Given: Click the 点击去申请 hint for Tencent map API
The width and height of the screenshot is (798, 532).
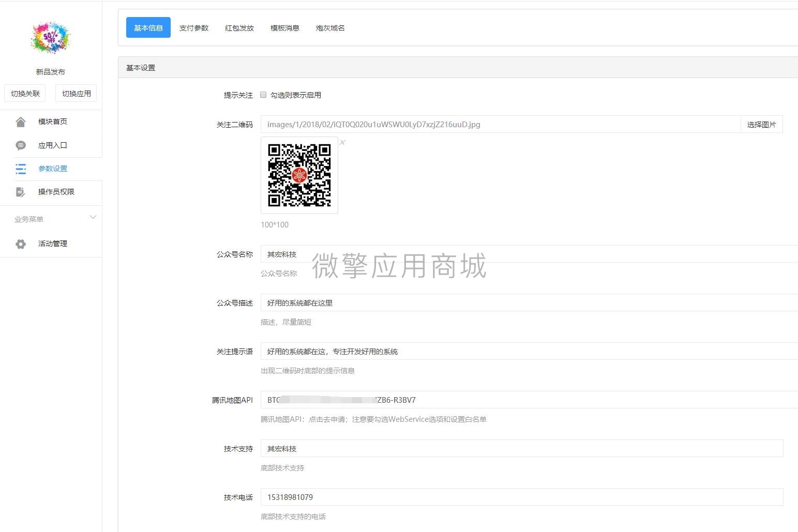Looking at the screenshot, I should click(x=327, y=419).
